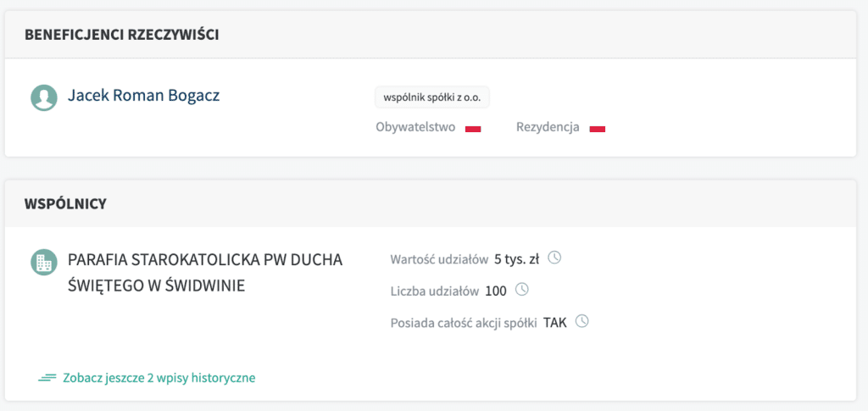This screenshot has height=411, width=868.
Task: Click the history clock beside 'Wartość udziałów'
Action: click(x=555, y=258)
